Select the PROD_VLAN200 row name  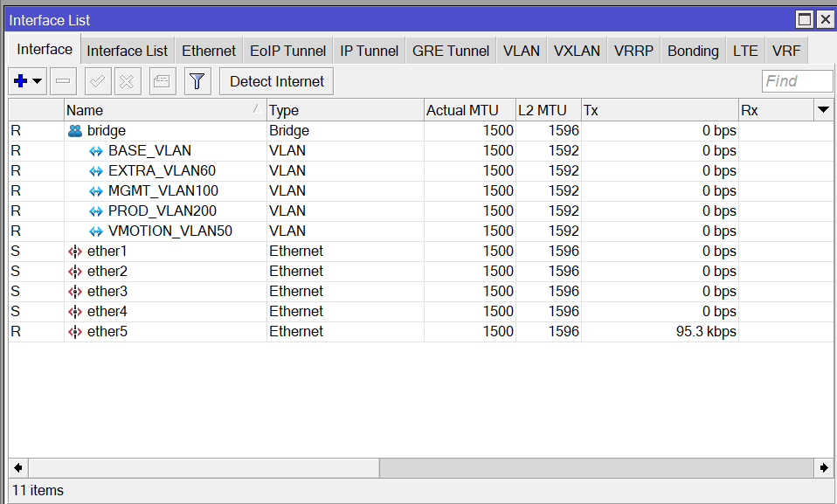point(163,211)
